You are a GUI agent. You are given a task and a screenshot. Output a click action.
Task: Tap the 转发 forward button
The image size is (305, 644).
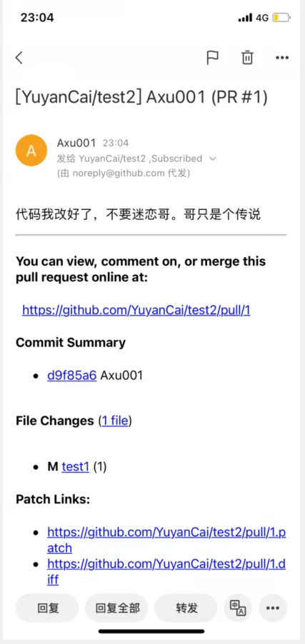pos(186,608)
